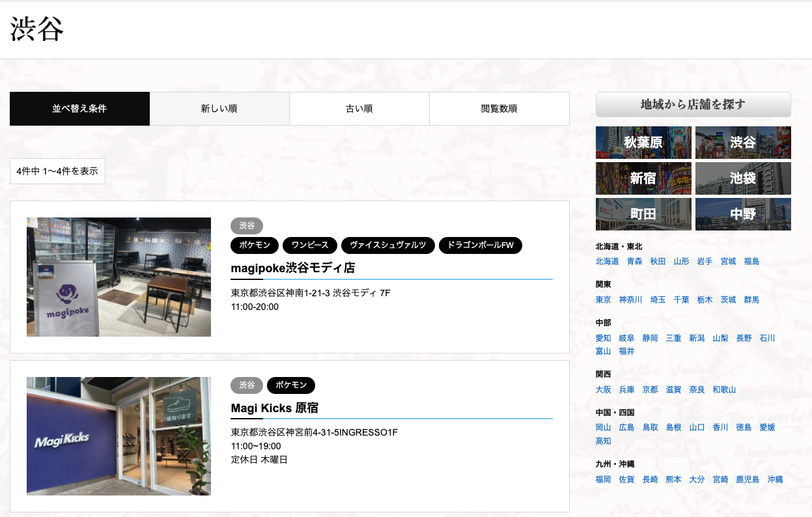This screenshot has width=812, height=517.
Task: Open the 渋谷 area image tile
Action: 743,143
